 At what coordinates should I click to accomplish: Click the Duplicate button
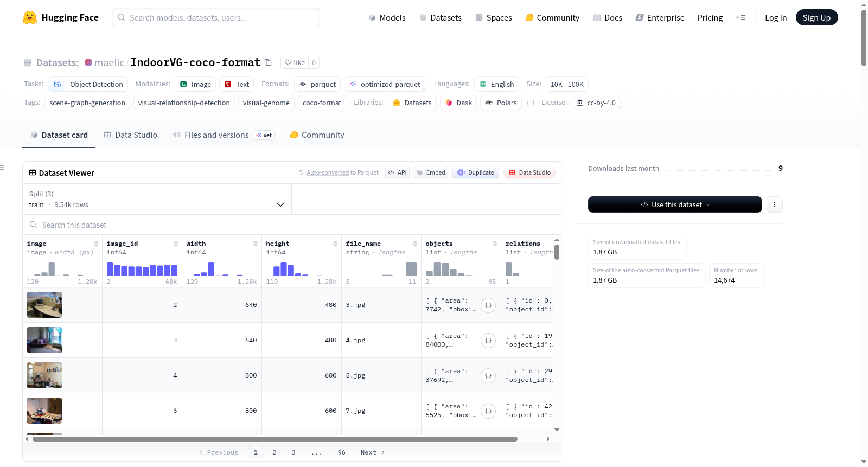(x=475, y=172)
